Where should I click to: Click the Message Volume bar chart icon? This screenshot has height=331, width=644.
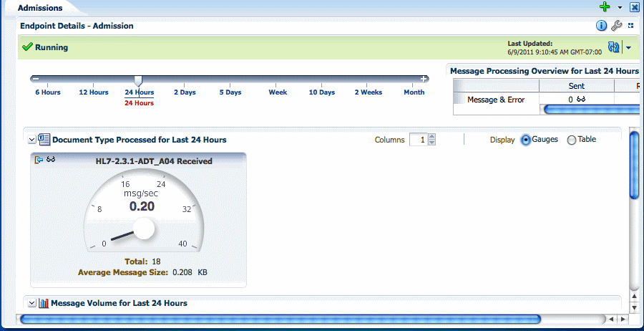tap(44, 303)
